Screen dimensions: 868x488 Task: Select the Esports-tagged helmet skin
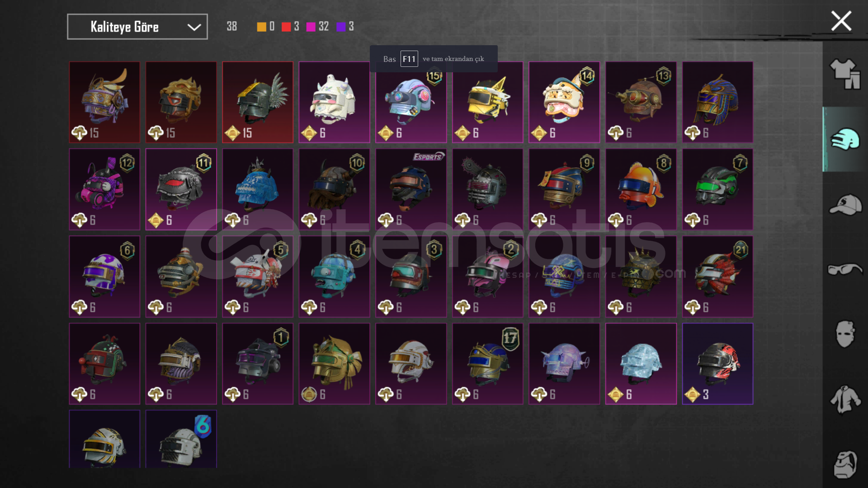tap(411, 189)
